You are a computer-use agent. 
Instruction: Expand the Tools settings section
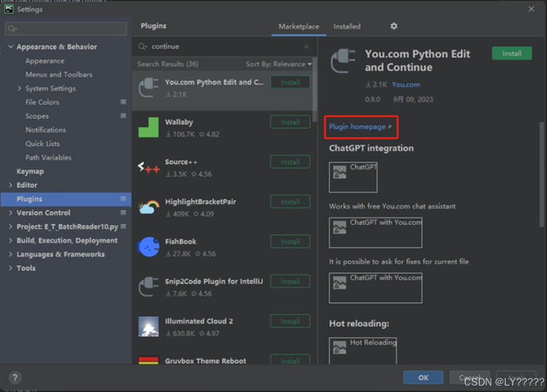coord(11,268)
